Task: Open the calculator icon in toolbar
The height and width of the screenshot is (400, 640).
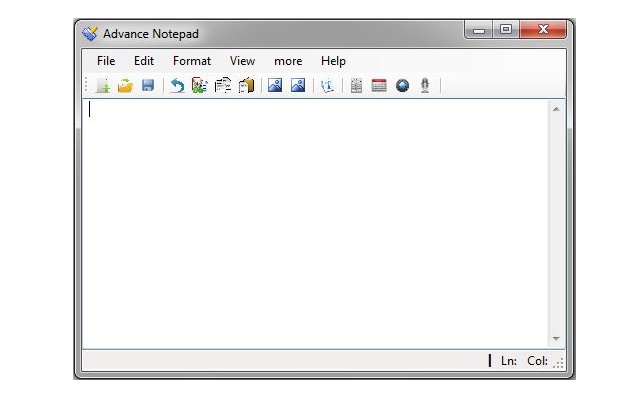Action: click(356, 86)
